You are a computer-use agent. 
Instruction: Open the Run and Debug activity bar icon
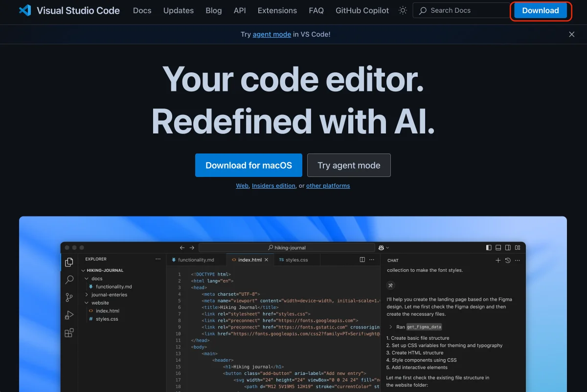click(69, 315)
